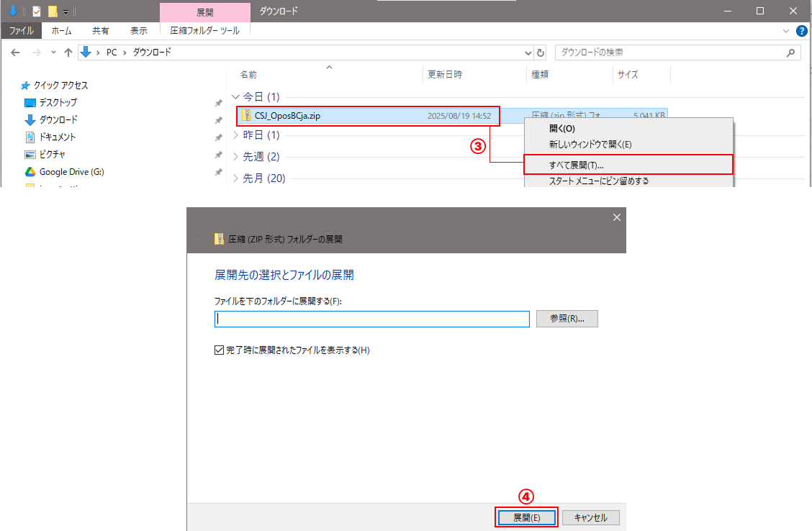Image resolution: width=812 pixels, height=531 pixels.
Task: Choose すべて展開(T)... from context menu
Action: (x=576, y=165)
